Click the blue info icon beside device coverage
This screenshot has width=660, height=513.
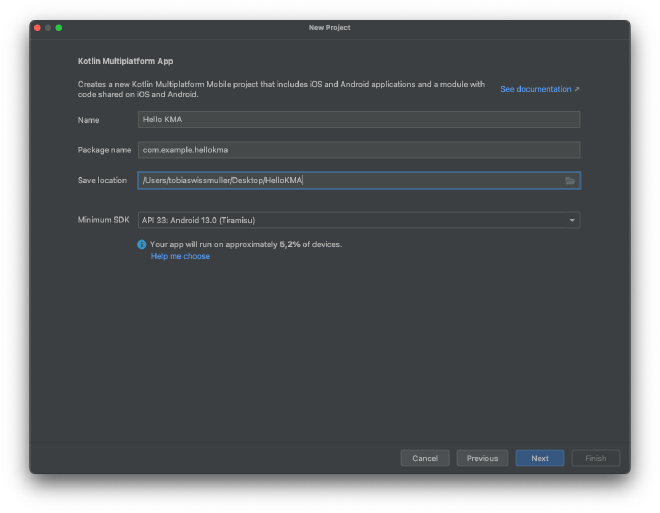(142, 244)
